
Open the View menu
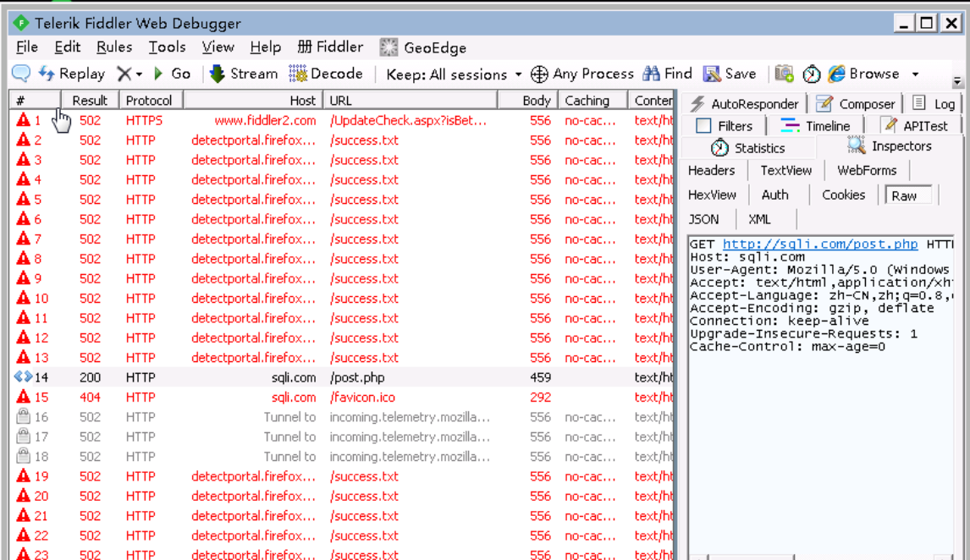coord(218,47)
